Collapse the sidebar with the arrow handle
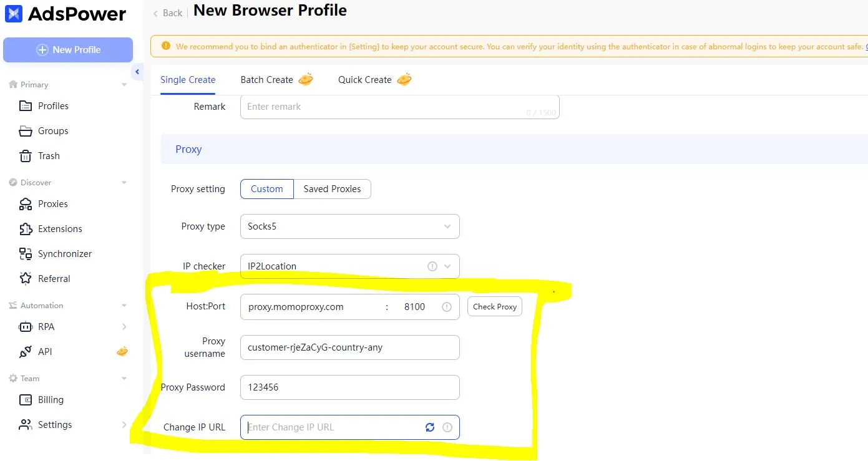 137,72
